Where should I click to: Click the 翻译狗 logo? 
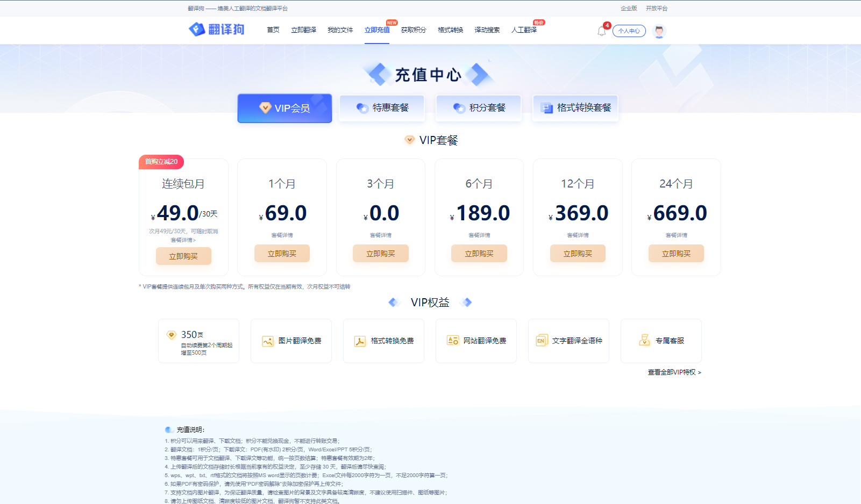217,30
